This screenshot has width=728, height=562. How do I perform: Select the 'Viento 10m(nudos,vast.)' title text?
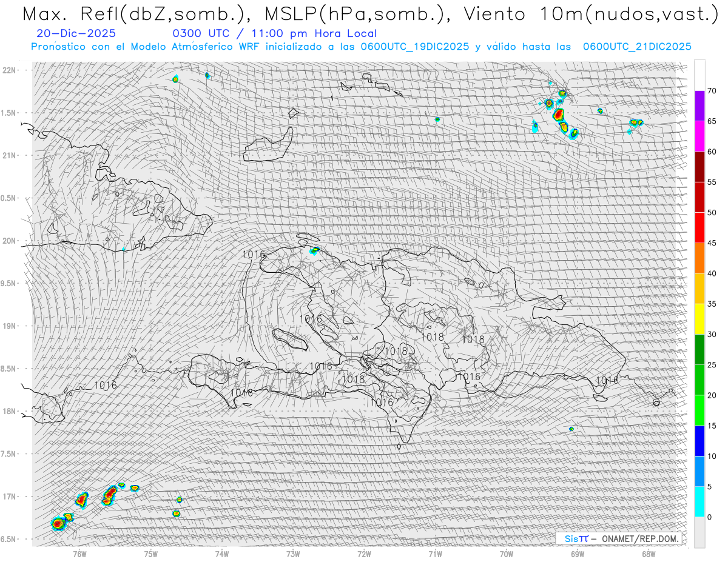pyautogui.click(x=591, y=14)
